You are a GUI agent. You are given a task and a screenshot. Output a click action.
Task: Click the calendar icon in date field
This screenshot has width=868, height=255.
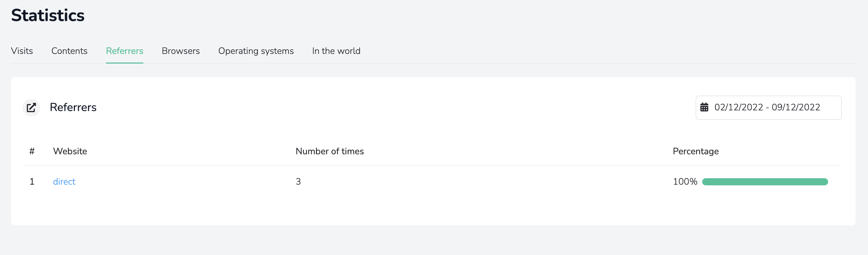tap(704, 107)
